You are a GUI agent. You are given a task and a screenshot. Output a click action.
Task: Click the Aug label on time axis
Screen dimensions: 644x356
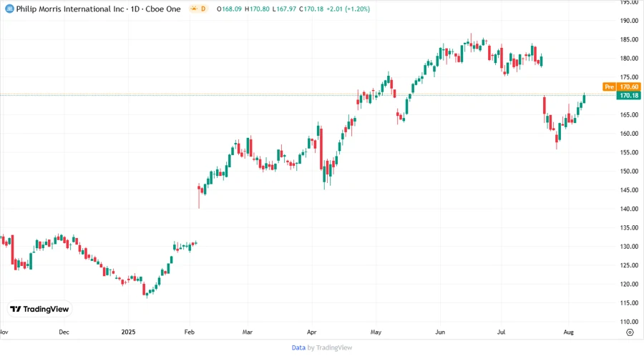tap(568, 332)
